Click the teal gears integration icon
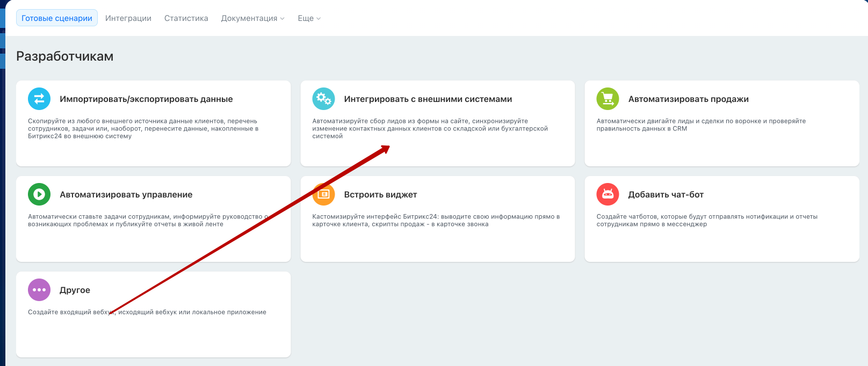The width and height of the screenshot is (868, 366). pyautogui.click(x=323, y=99)
